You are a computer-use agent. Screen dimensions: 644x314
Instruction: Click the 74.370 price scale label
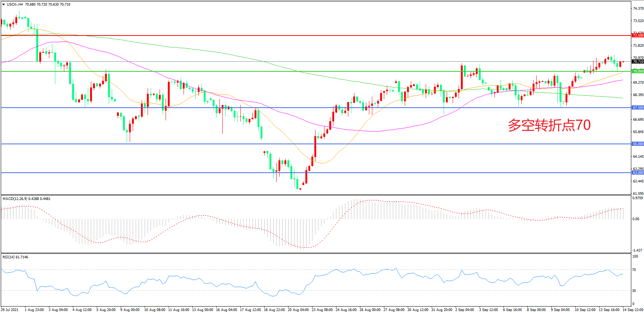point(638,9)
